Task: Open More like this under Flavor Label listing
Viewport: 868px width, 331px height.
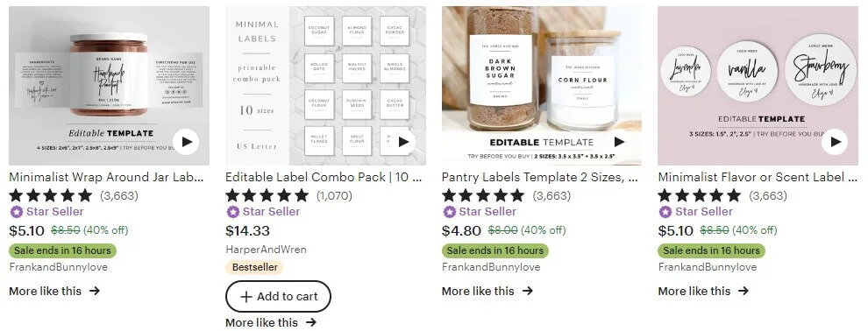Action: pos(703,291)
